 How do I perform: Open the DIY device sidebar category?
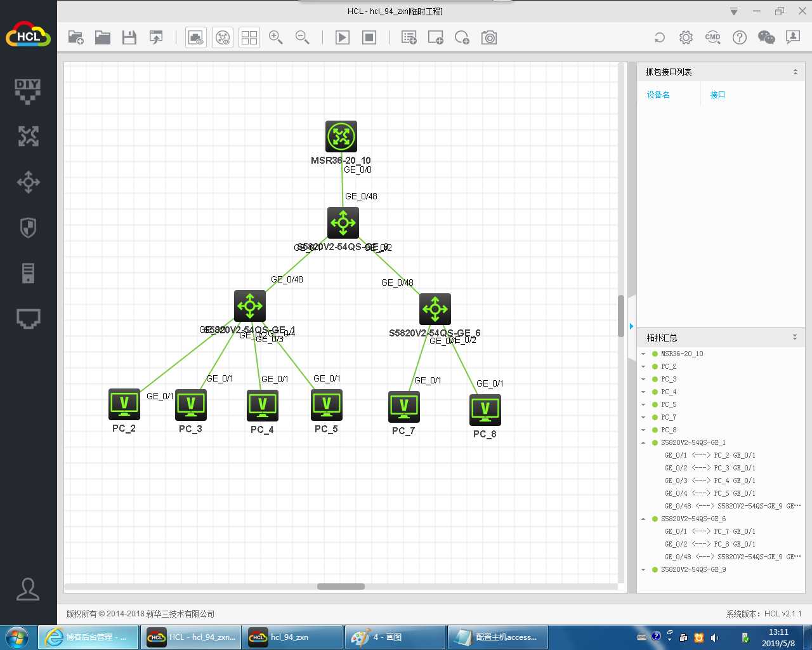click(x=28, y=91)
